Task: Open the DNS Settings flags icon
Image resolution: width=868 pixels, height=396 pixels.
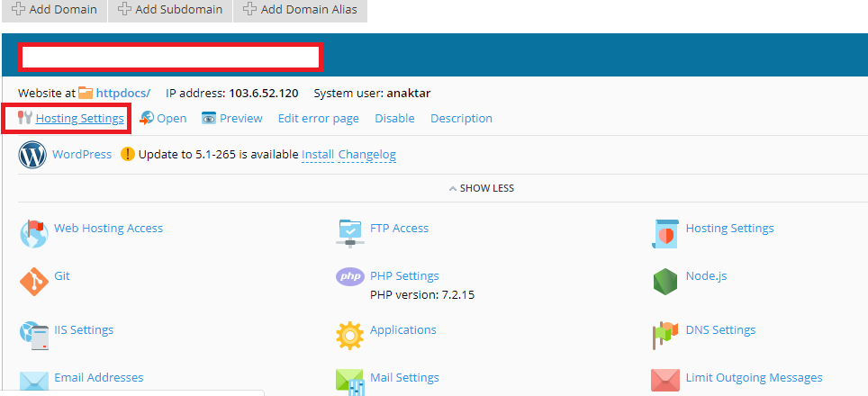Action: (665, 335)
